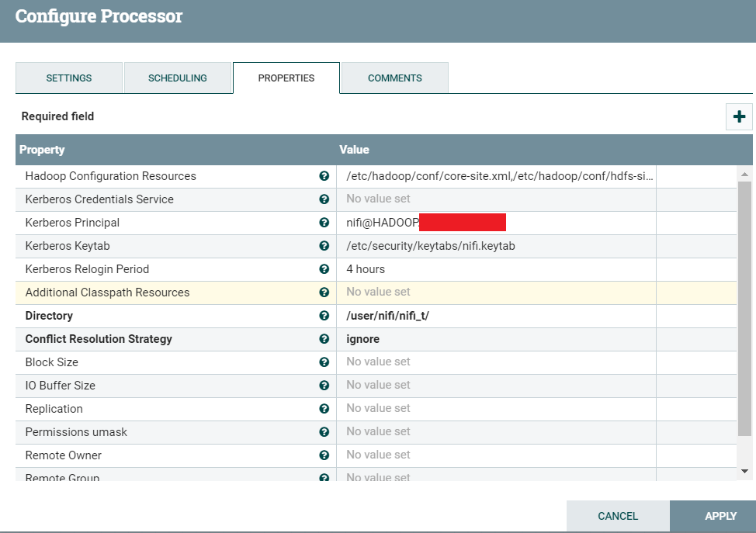This screenshot has width=756, height=533.
Task: Click help icon for Hadoop Configuration Resources
Action: pos(324,176)
